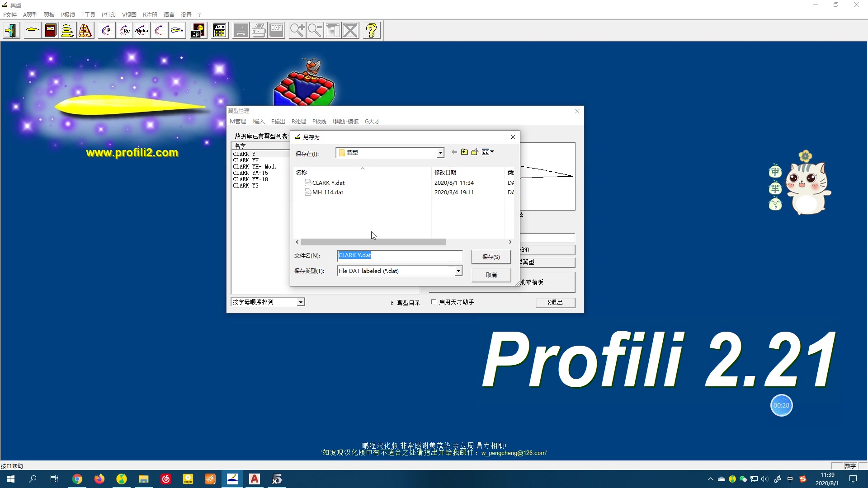Select MH 114.dat in file list
Image resolution: width=868 pixels, height=488 pixels.
click(328, 192)
